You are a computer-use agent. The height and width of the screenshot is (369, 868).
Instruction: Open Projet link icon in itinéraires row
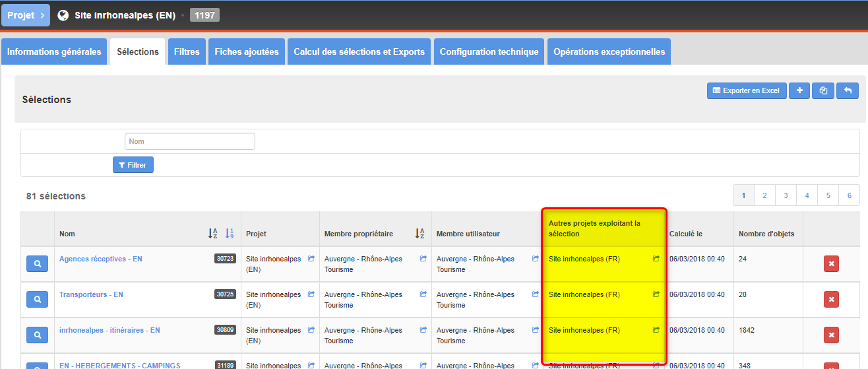click(311, 330)
